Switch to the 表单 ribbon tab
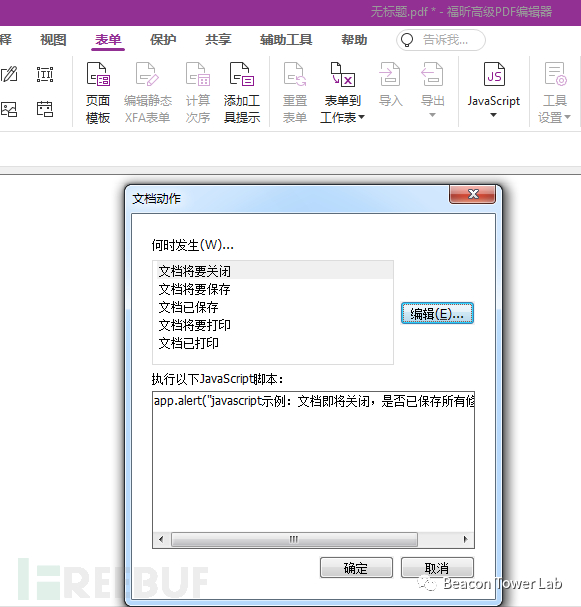 tap(108, 39)
